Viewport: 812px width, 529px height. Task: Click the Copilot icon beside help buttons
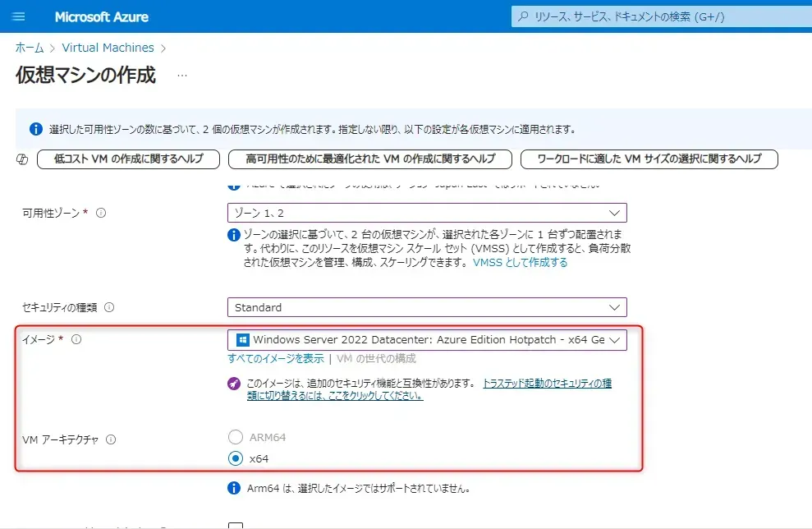pos(23,159)
